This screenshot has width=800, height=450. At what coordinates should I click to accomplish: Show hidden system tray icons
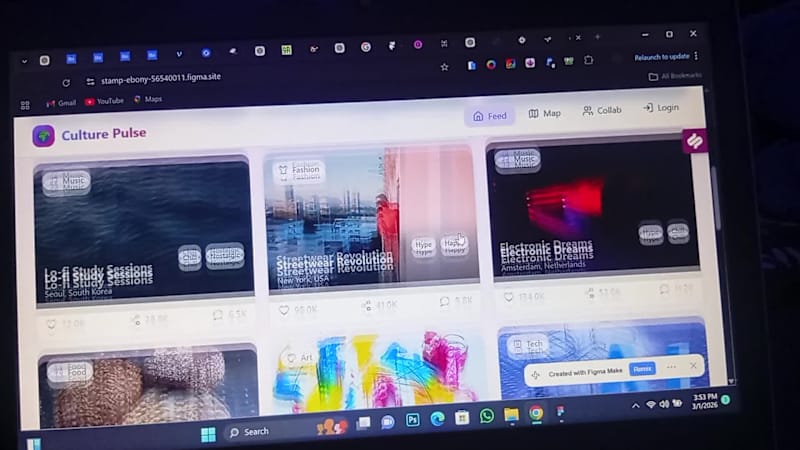click(635, 406)
